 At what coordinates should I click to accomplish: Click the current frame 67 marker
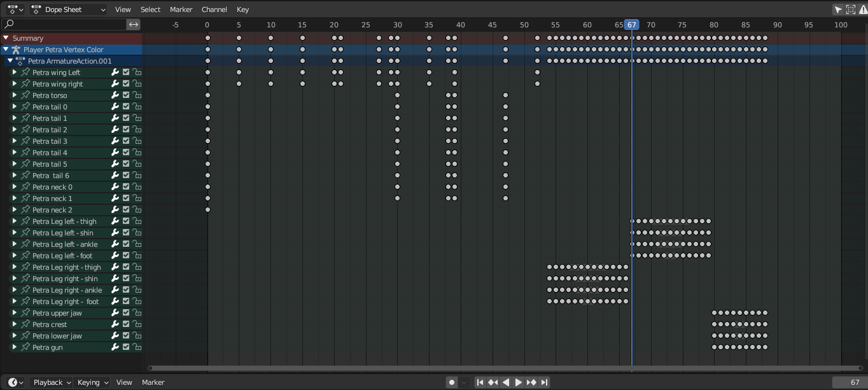coord(631,25)
